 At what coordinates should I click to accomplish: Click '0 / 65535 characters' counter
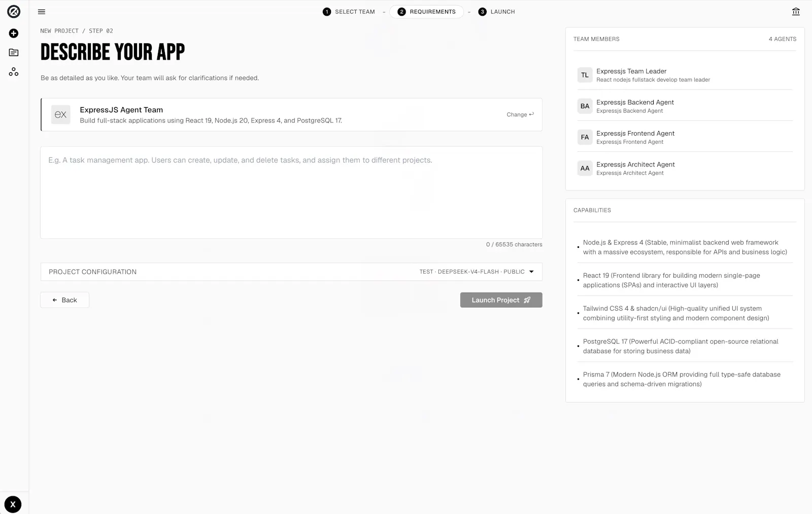[514, 244]
